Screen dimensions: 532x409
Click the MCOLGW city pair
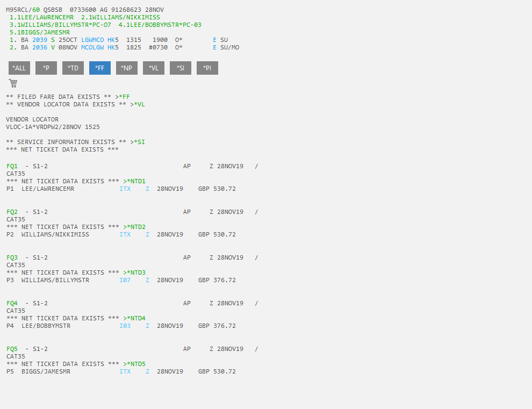[92, 47]
